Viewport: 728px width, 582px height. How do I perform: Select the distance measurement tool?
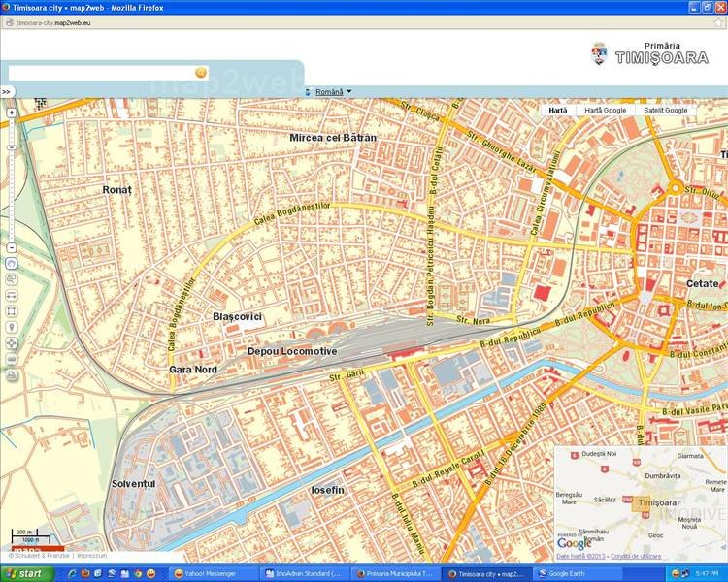point(12,295)
